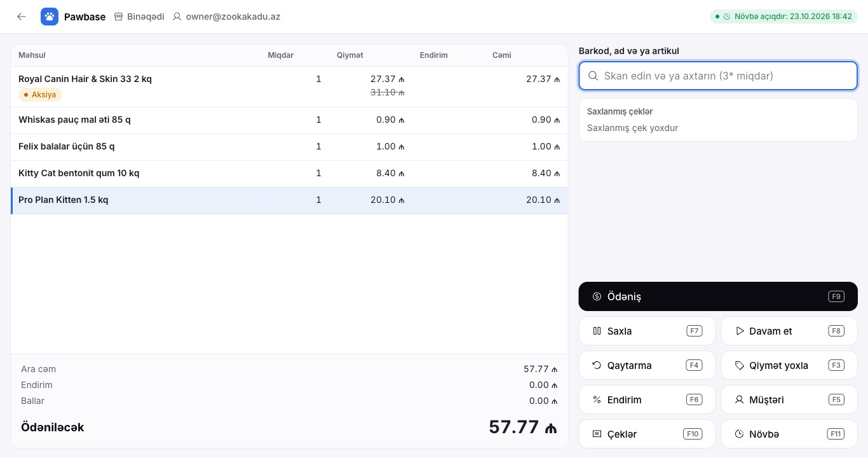This screenshot has height=458, width=868.
Task: Click the Ara cəm subtotal label
Action: (x=38, y=369)
